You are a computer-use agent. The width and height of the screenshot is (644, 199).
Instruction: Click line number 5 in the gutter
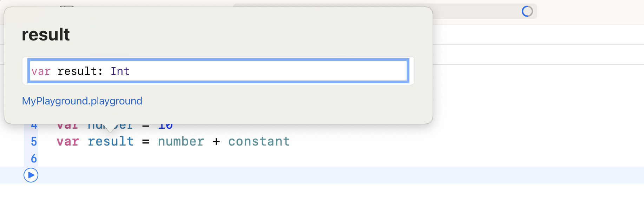pyautogui.click(x=34, y=141)
